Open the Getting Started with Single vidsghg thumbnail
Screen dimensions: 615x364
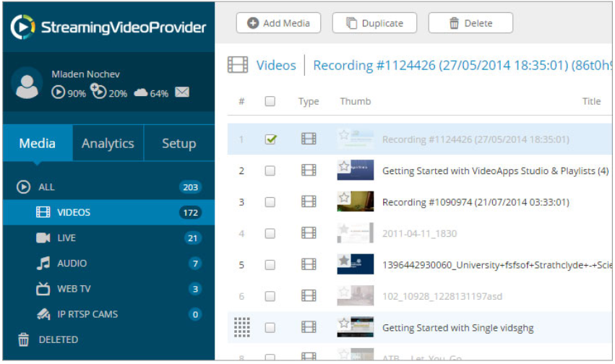356,326
